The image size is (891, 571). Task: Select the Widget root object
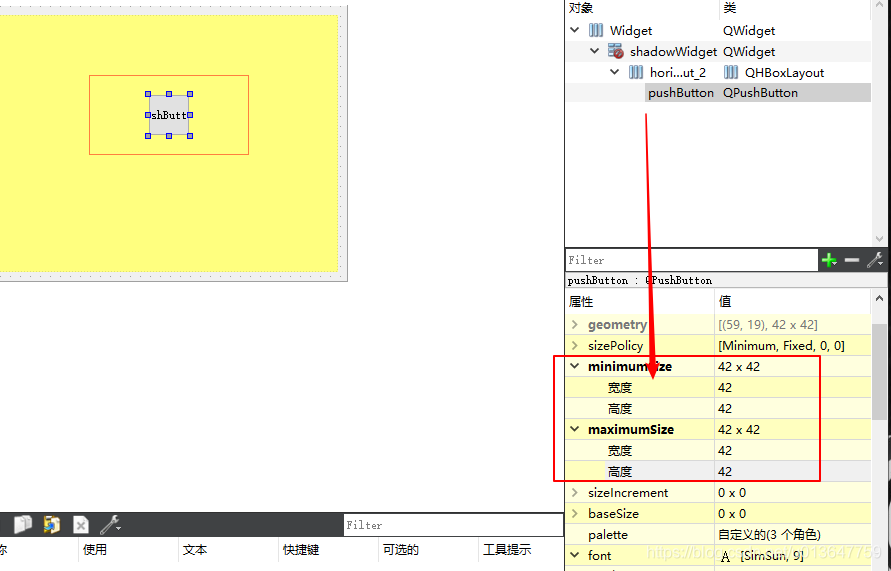click(x=631, y=30)
